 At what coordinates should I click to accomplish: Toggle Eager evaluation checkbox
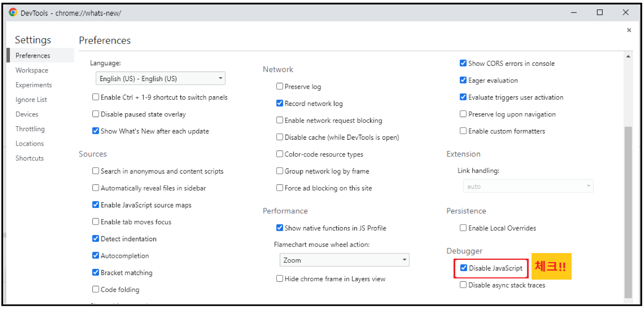(x=463, y=80)
